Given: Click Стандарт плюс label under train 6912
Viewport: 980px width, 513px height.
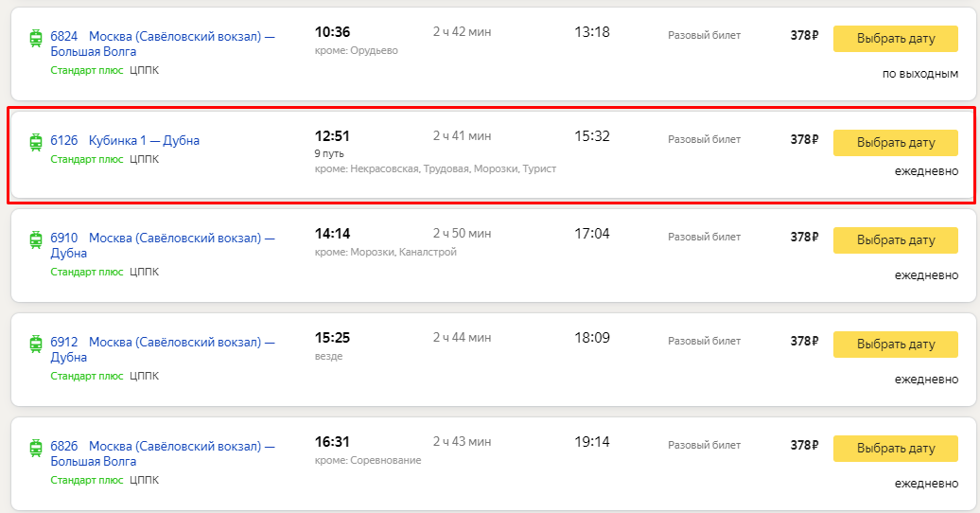Looking at the screenshot, I should point(87,376).
